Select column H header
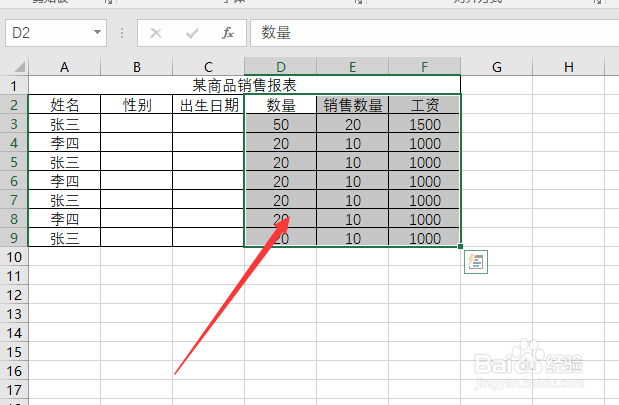This screenshot has height=405, width=619. 568,66
